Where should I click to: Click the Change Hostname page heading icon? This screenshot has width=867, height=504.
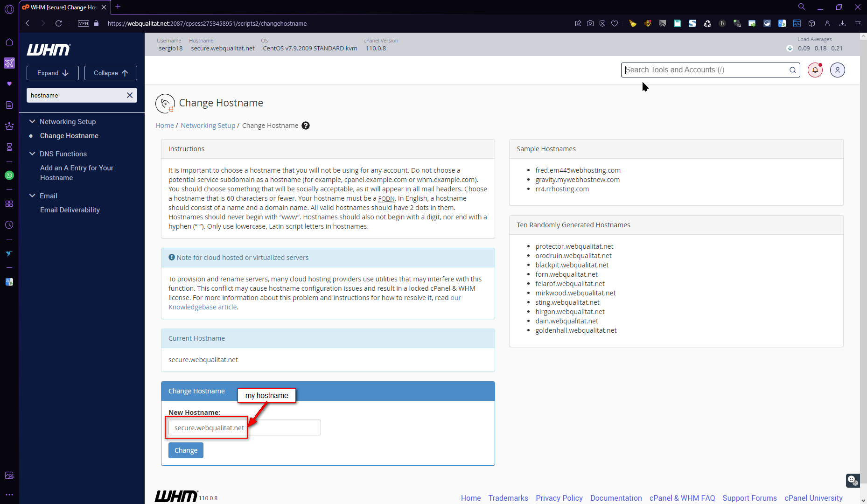[x=165, y=103]
